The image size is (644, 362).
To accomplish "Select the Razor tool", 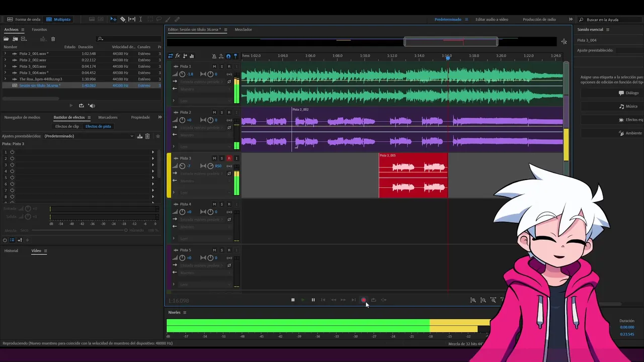I will pyautogui.click(x=122, y=19).
